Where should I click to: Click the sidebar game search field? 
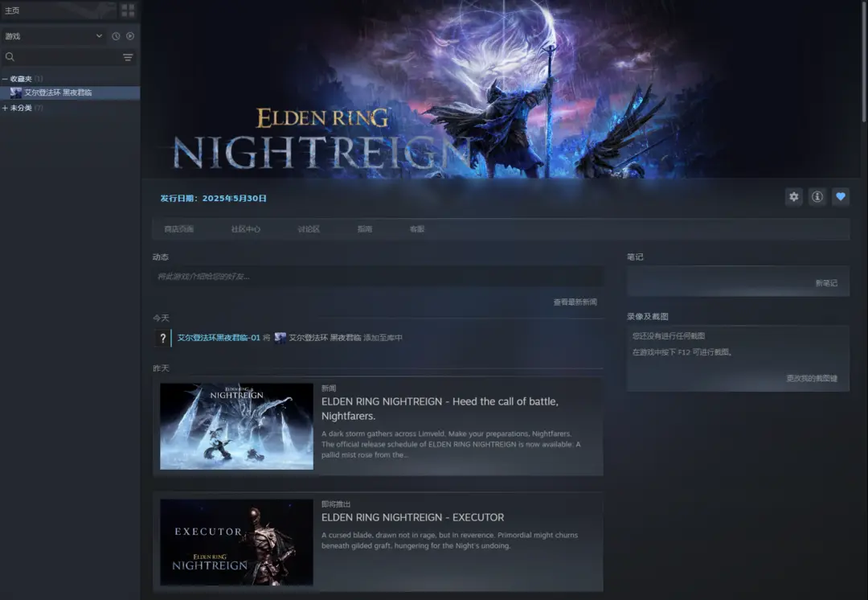pos(68,57)
